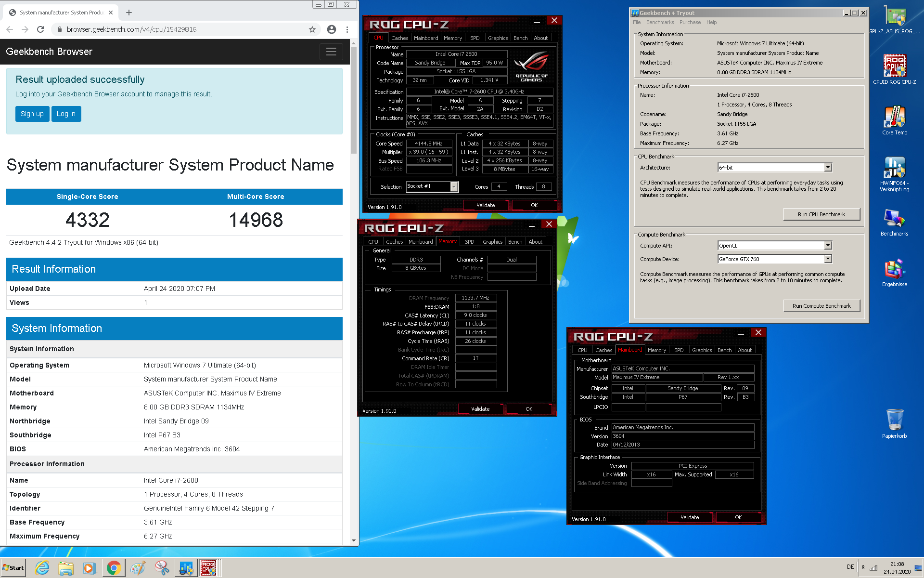Open Compute Device GeForce GTX 760 dropdown

[828, 259]
